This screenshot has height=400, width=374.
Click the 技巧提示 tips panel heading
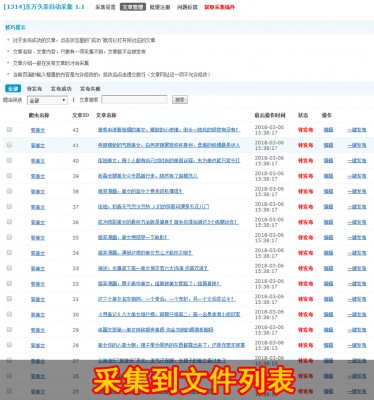[15, 27]
